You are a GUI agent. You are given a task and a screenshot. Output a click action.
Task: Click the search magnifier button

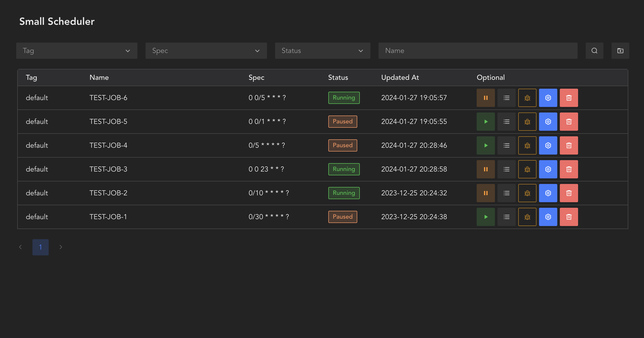594,51
